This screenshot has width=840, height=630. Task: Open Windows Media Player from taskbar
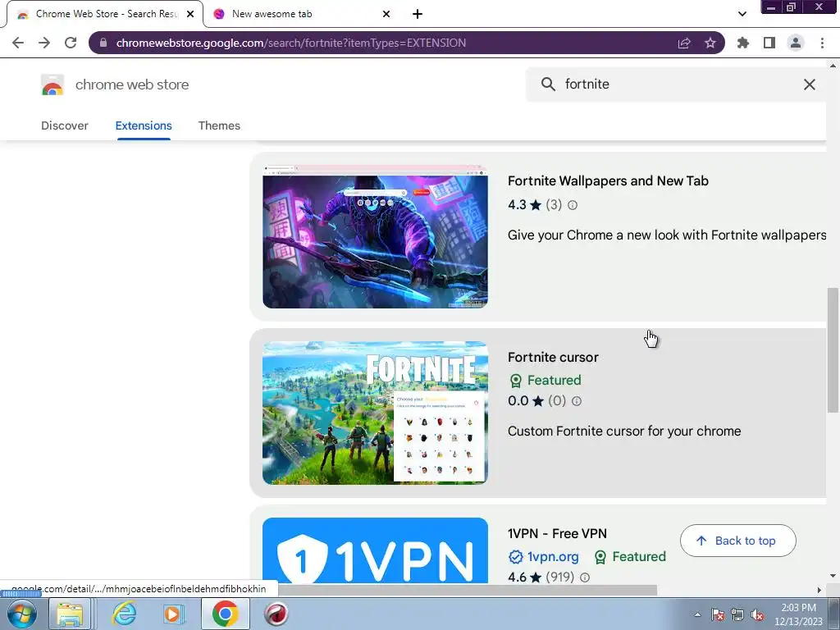pyautogui.click(x=173, y=614)
